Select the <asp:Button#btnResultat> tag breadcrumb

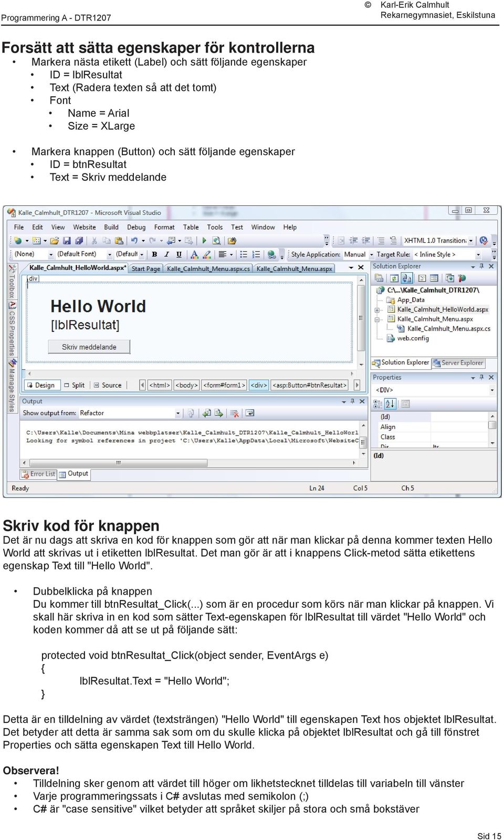pyautogui.click(x=310, y=385)
